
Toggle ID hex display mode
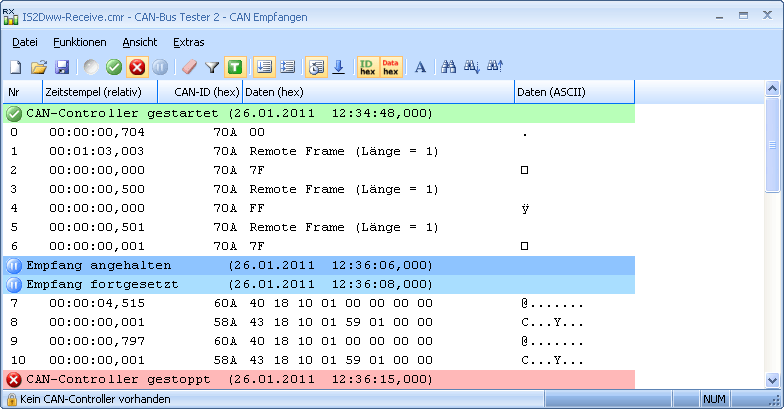pos(368,67)
